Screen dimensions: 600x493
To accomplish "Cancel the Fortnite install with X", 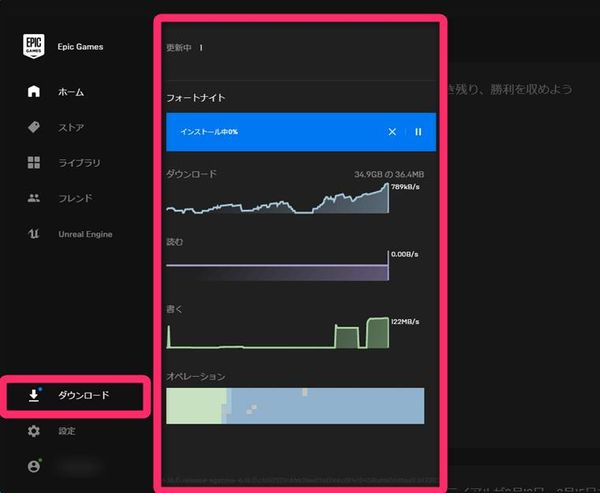I will pyautogui.click(x=392, y=132).
